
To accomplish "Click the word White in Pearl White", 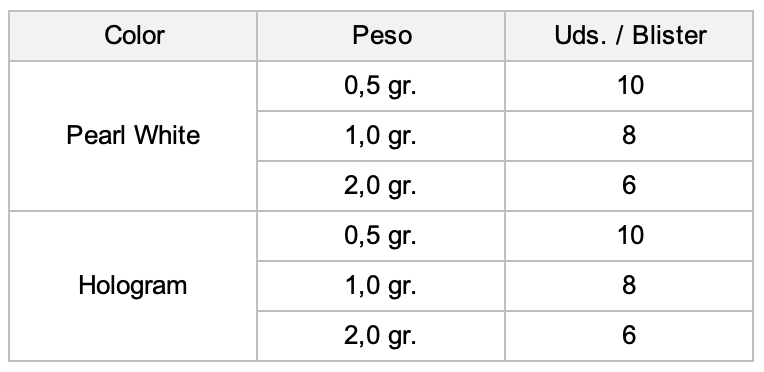I will [167, 135].
